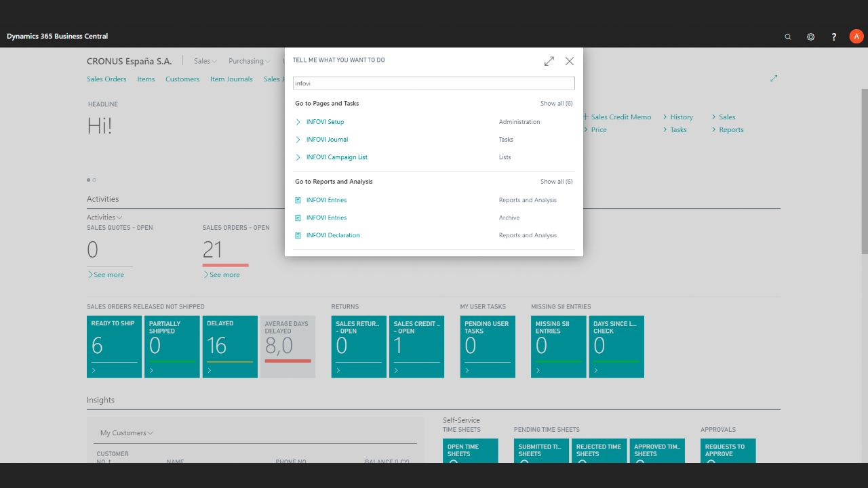The height and width of the screenshot is (488, 868).
Task: Open the Pending User Tasks tile
Action: 488,347
